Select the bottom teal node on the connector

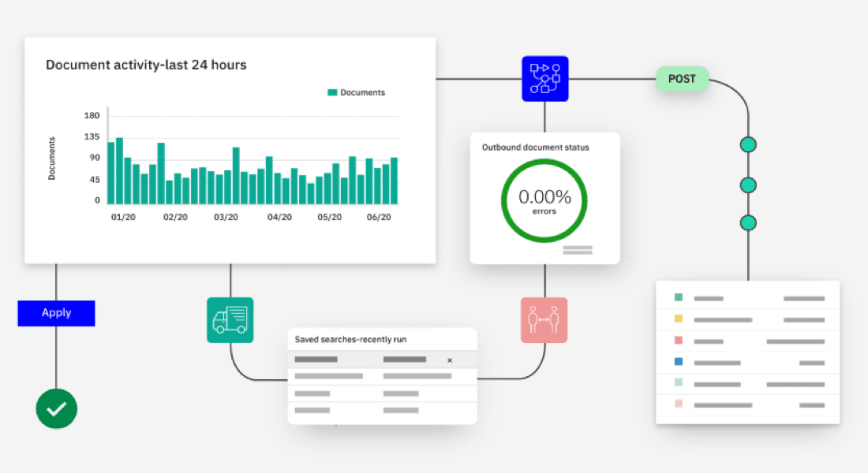click(748, 222)
